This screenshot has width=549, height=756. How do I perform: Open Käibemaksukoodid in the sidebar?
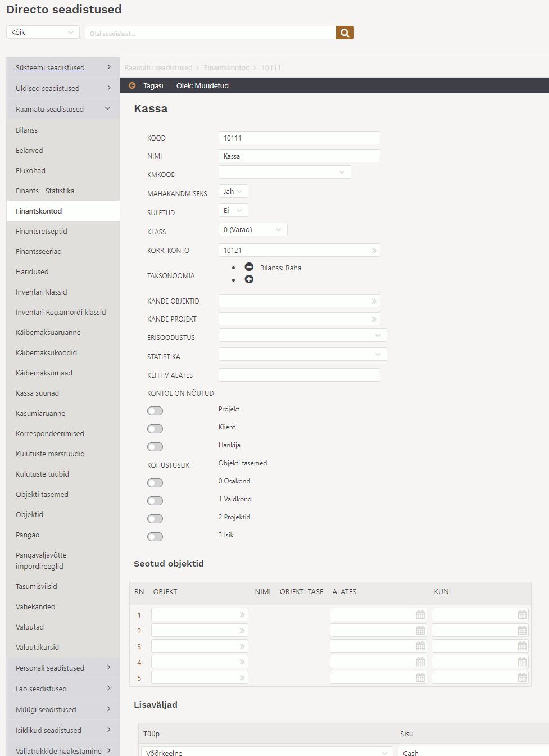click(63, 352)
